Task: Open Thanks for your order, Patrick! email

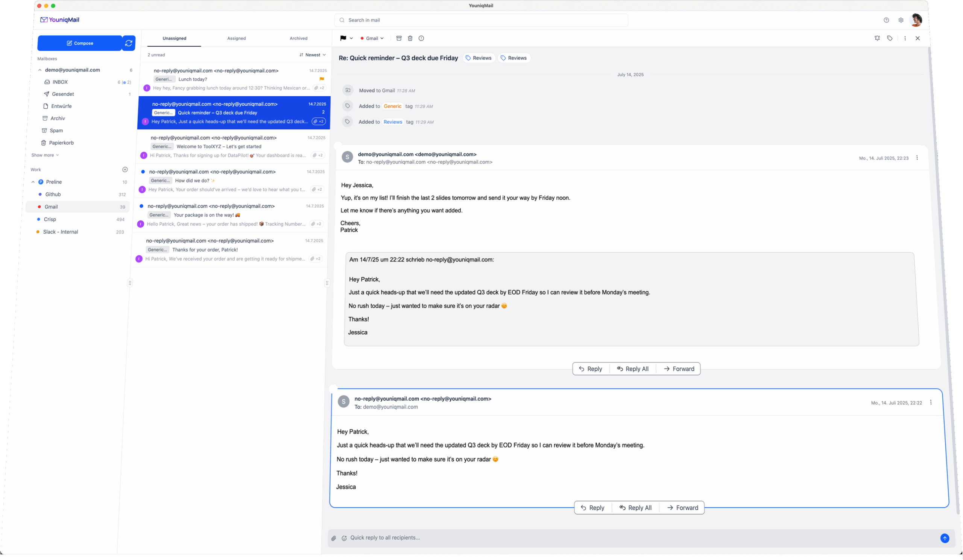Action: 229,250
